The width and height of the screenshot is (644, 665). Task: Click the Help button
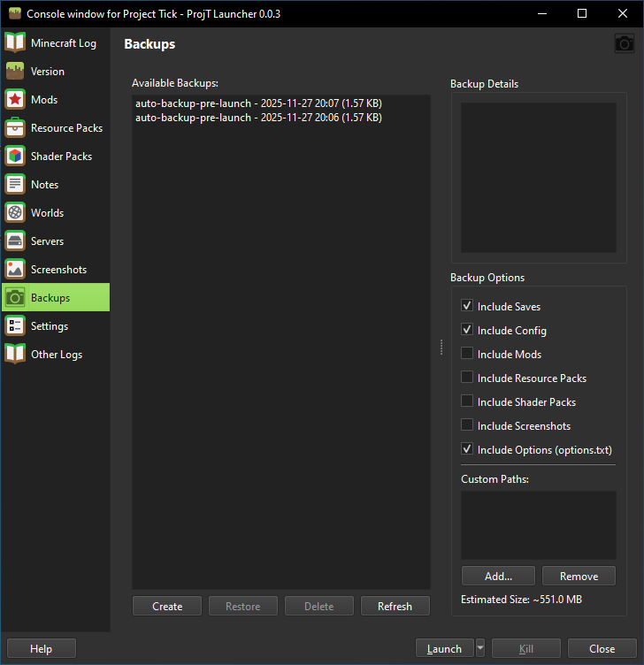click(x=42, y=648)
